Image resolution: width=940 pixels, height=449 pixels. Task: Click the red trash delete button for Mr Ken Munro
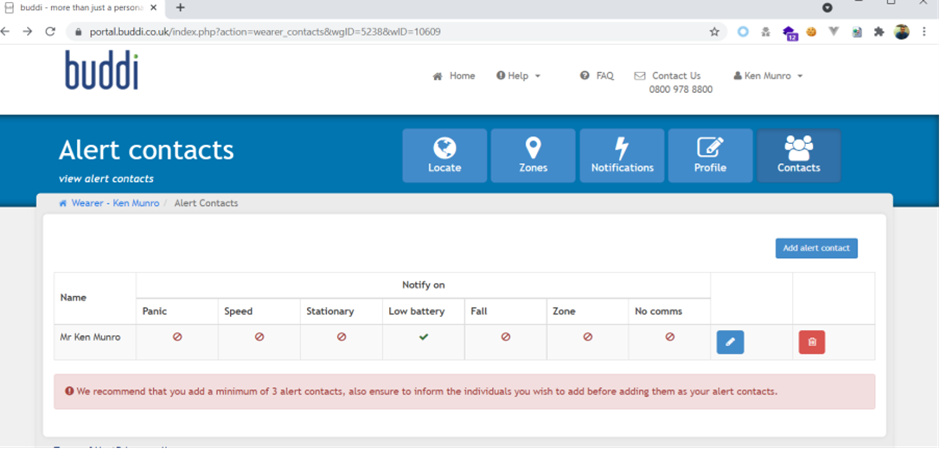(812, 342)
